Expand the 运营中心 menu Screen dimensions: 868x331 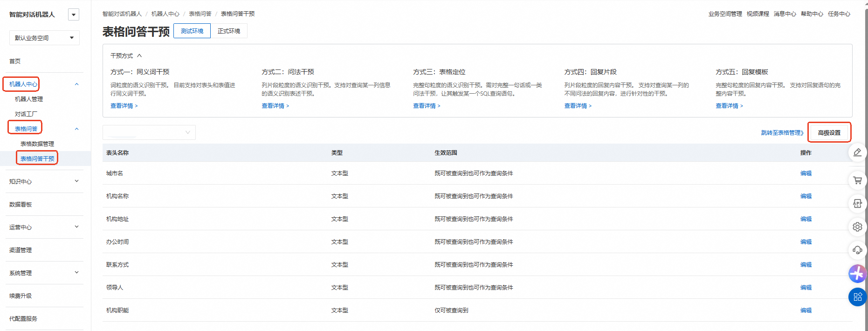click(44, 227)
